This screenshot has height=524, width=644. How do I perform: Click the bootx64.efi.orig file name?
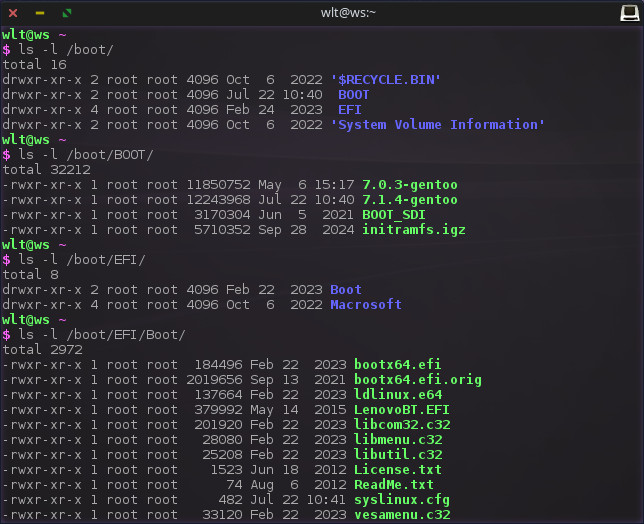click(x=418, y=380)
